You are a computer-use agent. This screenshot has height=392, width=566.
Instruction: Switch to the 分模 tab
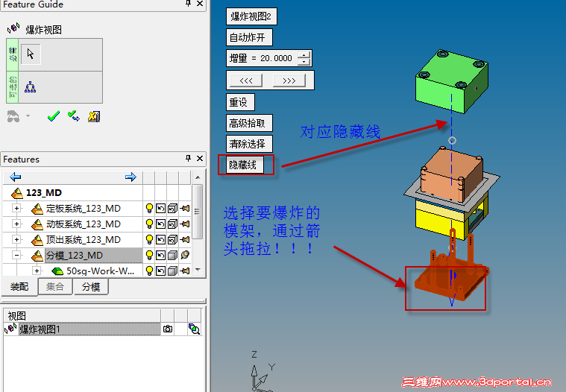pos(90,287)
